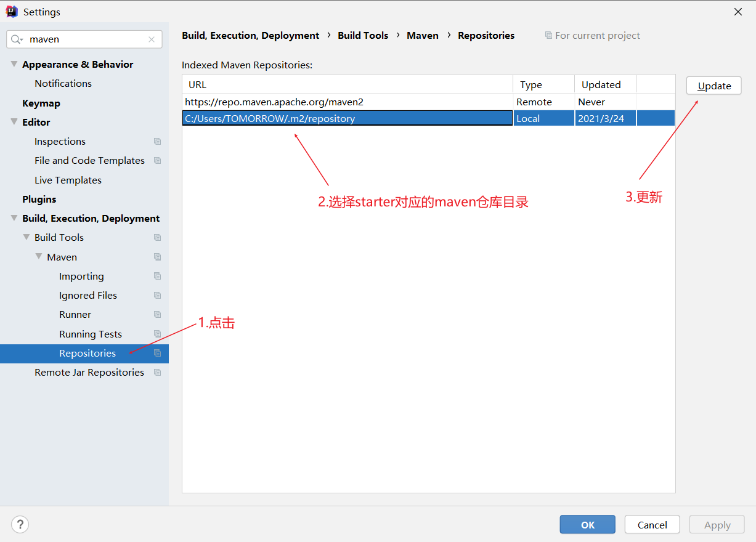Click Maven breadcrumb
This screenshot has height=542, width=756.
[423, 35]
